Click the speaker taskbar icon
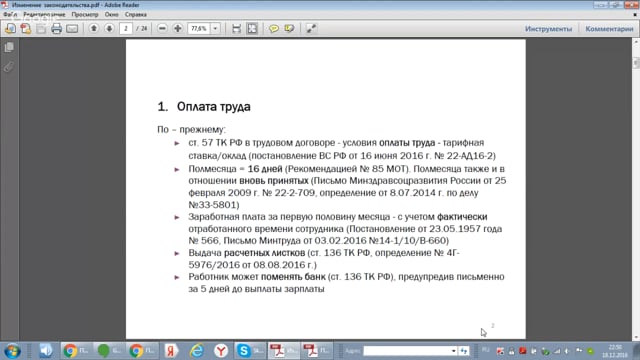The image size is (640, 360). point(46,351)
